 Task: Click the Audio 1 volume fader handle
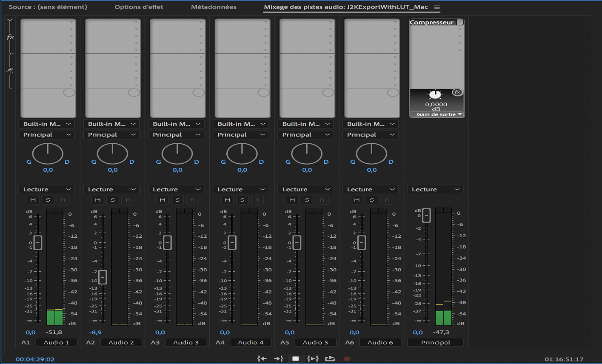pos(38,242)
